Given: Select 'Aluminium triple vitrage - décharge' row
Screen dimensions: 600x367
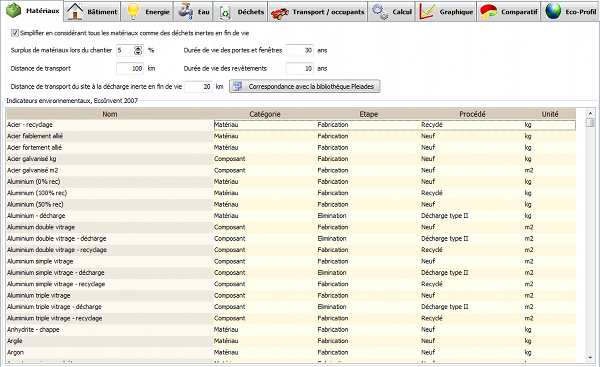Looking at the screenshot, I should (x=291, y=307).
